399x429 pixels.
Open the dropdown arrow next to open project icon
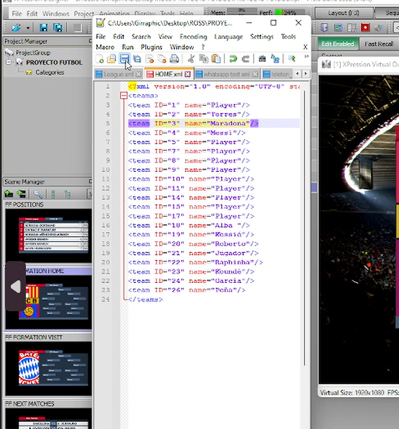click(28, 28)
